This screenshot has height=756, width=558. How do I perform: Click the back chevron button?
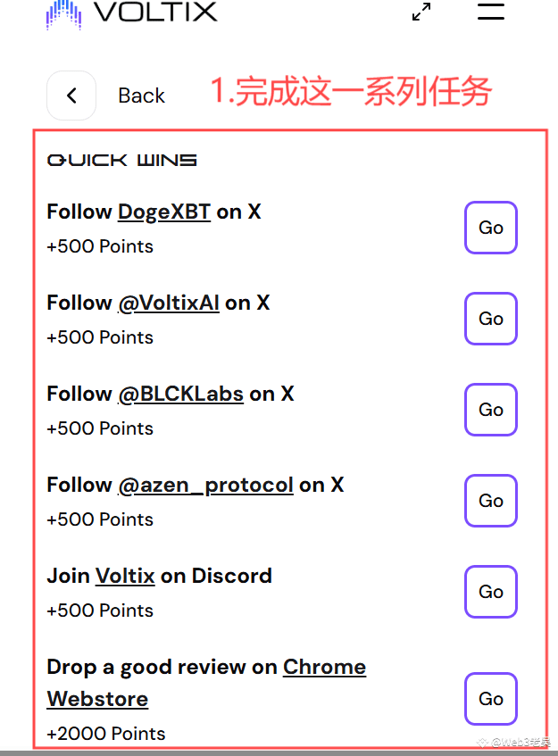coord(71,96)
